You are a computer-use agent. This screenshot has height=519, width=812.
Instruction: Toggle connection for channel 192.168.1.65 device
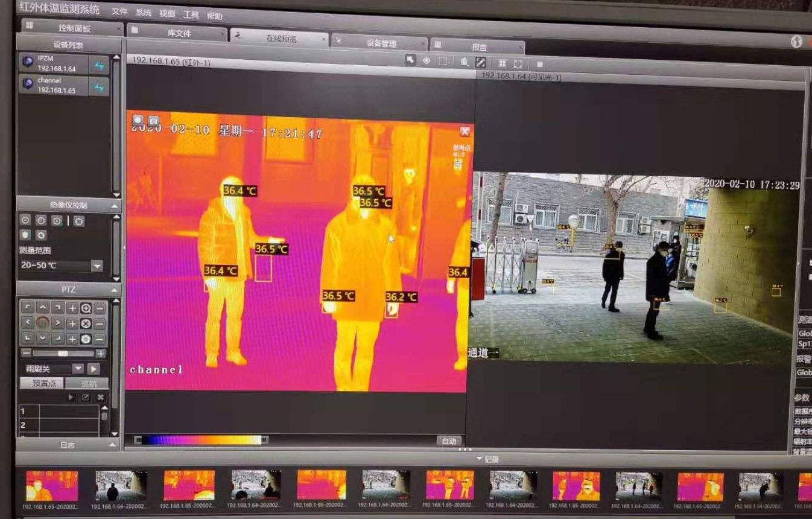pyautogui.click(x=99, y=86)
